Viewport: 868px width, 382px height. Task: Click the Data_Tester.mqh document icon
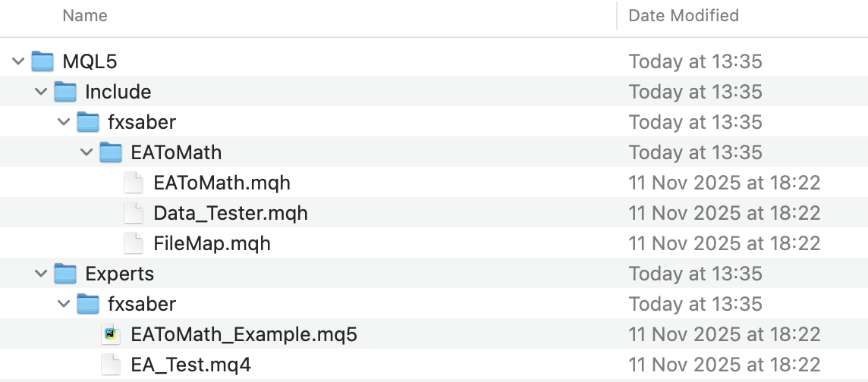[x=134, y=213]
